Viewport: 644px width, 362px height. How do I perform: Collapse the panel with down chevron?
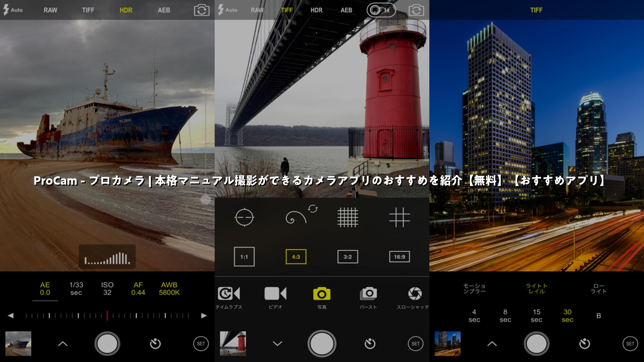[x=277, y=344]
